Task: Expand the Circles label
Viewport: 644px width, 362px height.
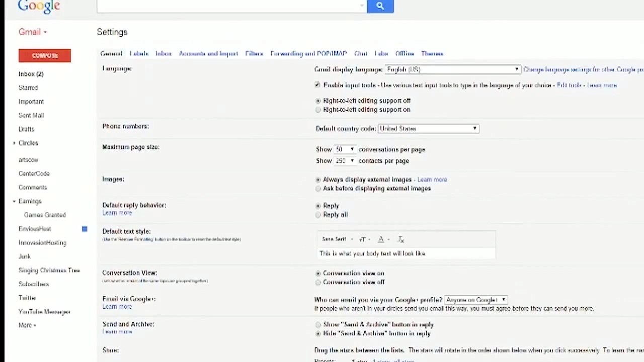Action: (14, 143)
